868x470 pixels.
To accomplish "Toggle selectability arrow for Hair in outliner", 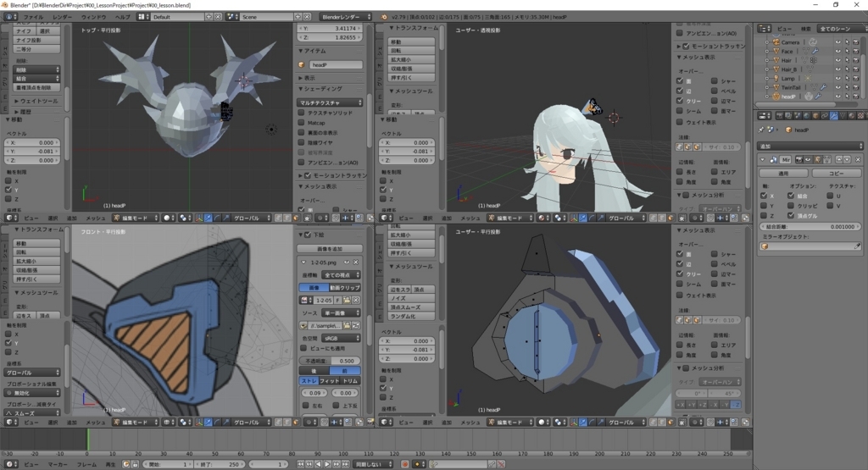I will point(847,60).
